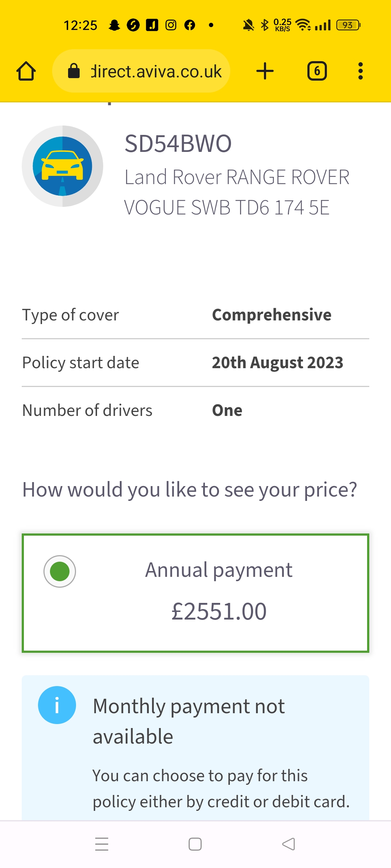Screen dimensions: 391x868
Task: Tap the browser home icon
Action: coord(26,71)
